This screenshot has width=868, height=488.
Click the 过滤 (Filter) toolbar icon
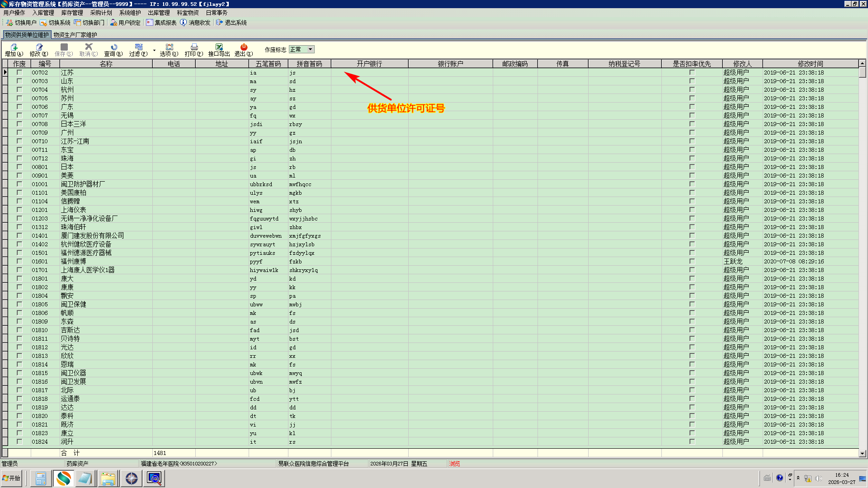tap(138, 47)
